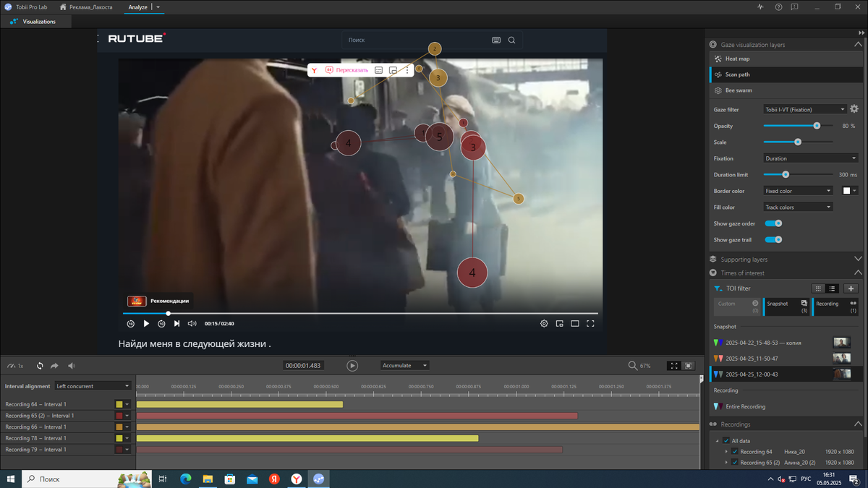Toggle theater mode in the Rutube player
Viewport: 868px width, 488px height.
[575, 324]
